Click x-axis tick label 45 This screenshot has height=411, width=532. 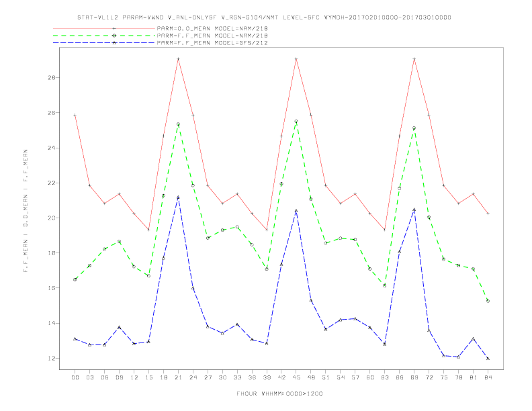coord(296,377)
